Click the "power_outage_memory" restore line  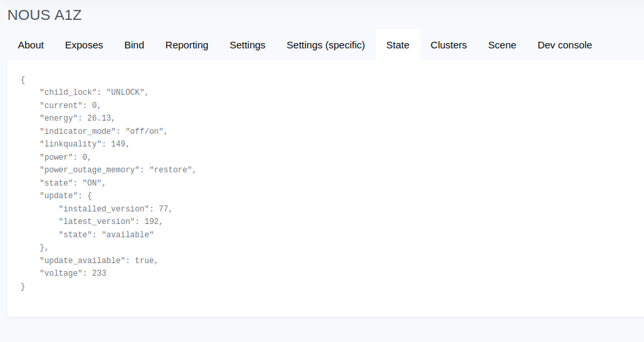click(118, 170)
